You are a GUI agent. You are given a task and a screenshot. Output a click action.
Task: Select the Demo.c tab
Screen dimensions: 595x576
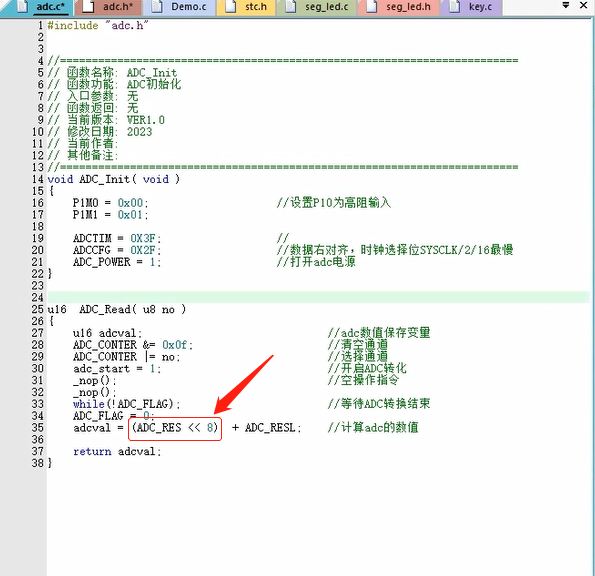click(x=179, y=7)
